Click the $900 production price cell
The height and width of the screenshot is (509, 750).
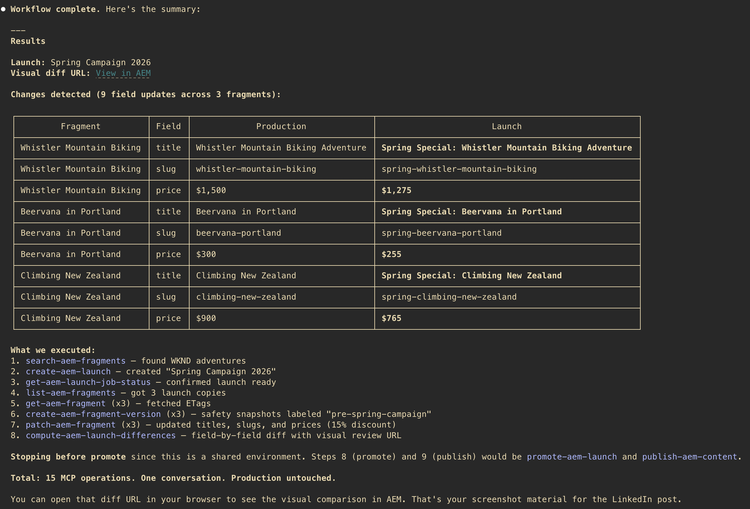tap(211, 318)
